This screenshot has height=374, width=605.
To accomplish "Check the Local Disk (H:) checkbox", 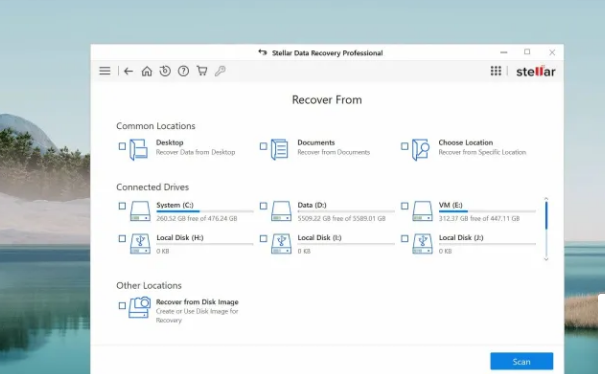I will [x=122, y=239].
